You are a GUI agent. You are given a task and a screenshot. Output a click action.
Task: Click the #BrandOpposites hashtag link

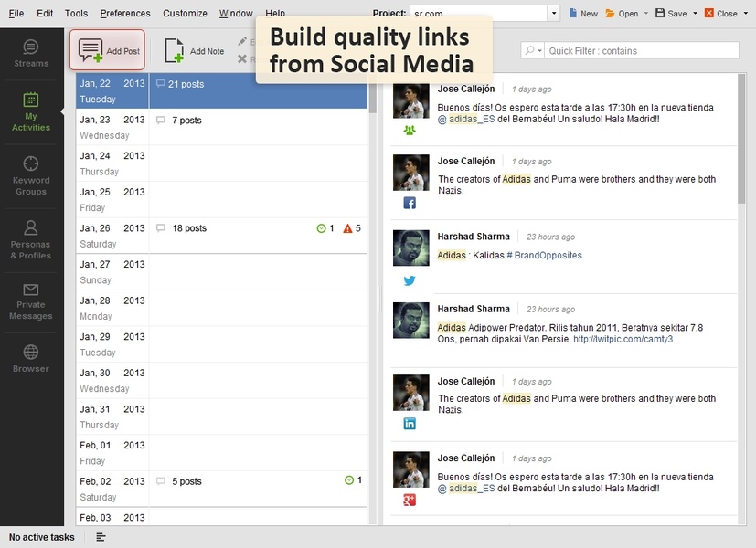tap(544, 255)
